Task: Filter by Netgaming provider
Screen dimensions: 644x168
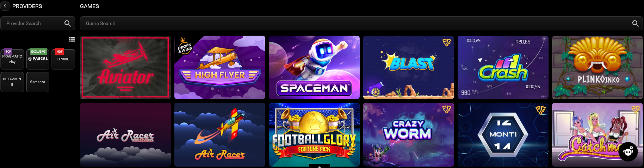Action: pos(12,82)
